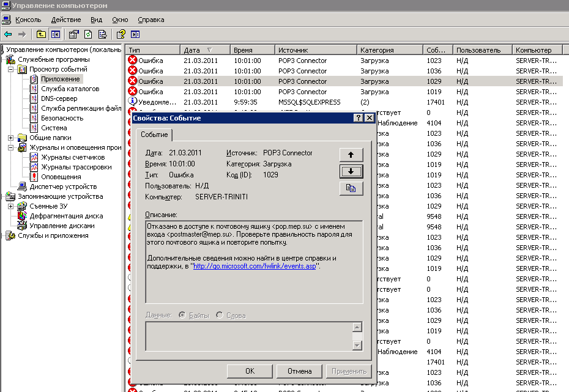Viewport: 569px width, 392px height.
Task: Sort events by Тип column header
Action: 153,50
